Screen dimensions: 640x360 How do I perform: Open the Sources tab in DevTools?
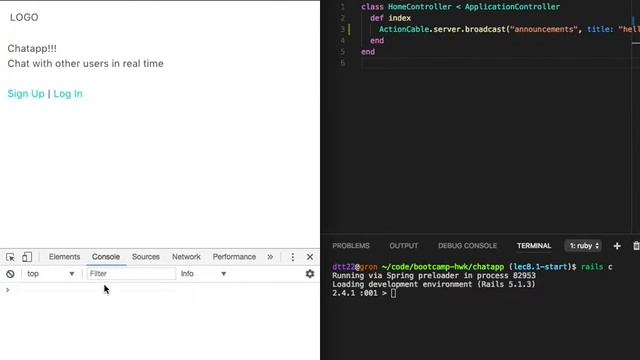pyautogui.click(x=146, y=257)
